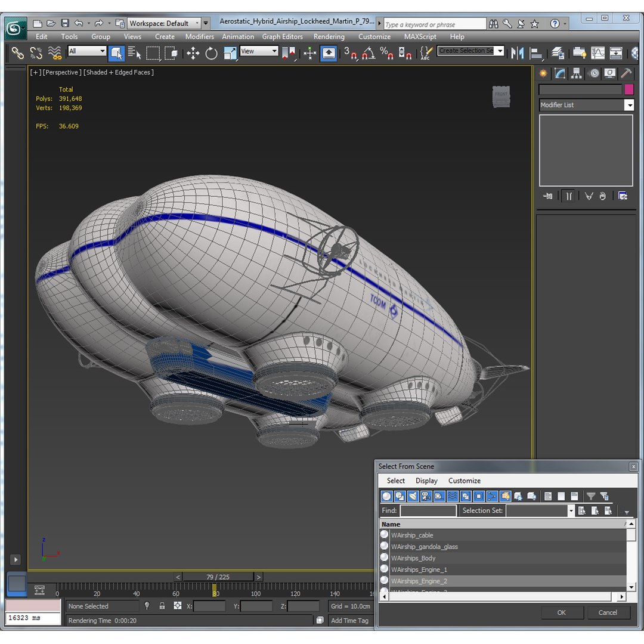Screen dimensions: 644x644
Task: Click Add Time Tag
Action: [349, 621]
